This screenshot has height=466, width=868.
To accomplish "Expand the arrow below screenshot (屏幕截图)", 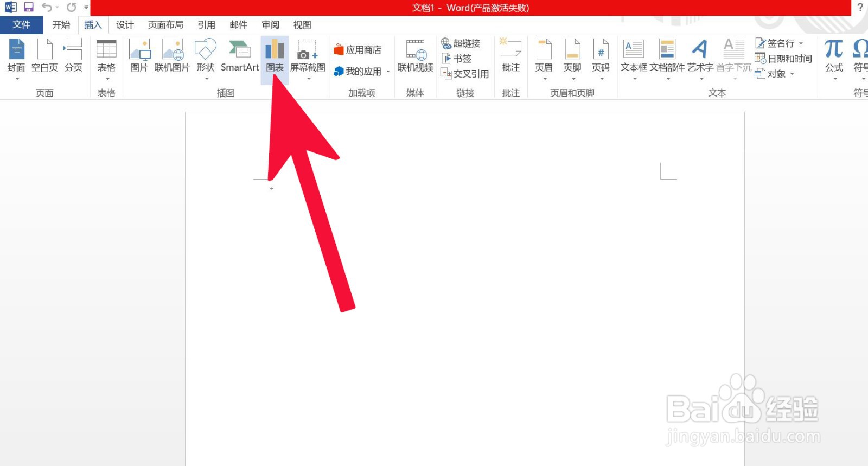I will pyautogui.click(x=309, y=79).
